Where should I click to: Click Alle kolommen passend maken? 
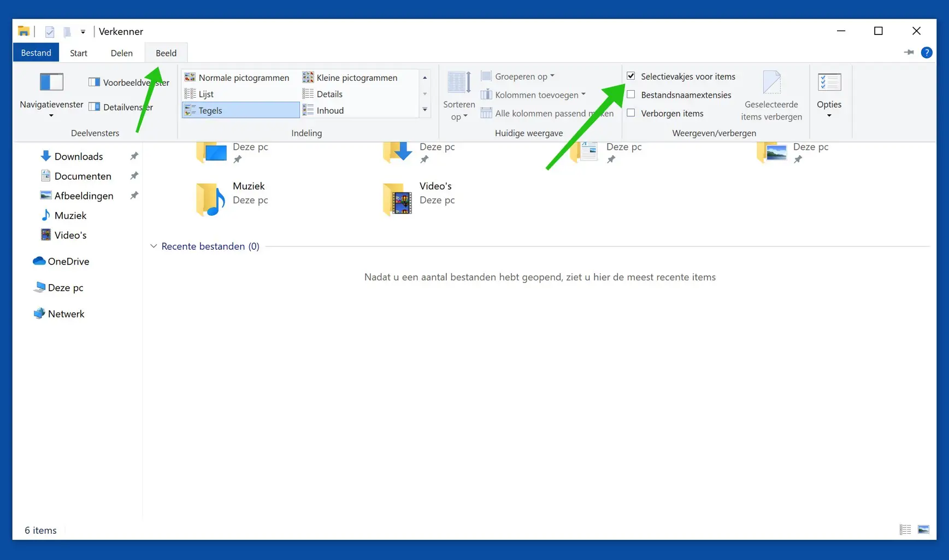(547, 114)
